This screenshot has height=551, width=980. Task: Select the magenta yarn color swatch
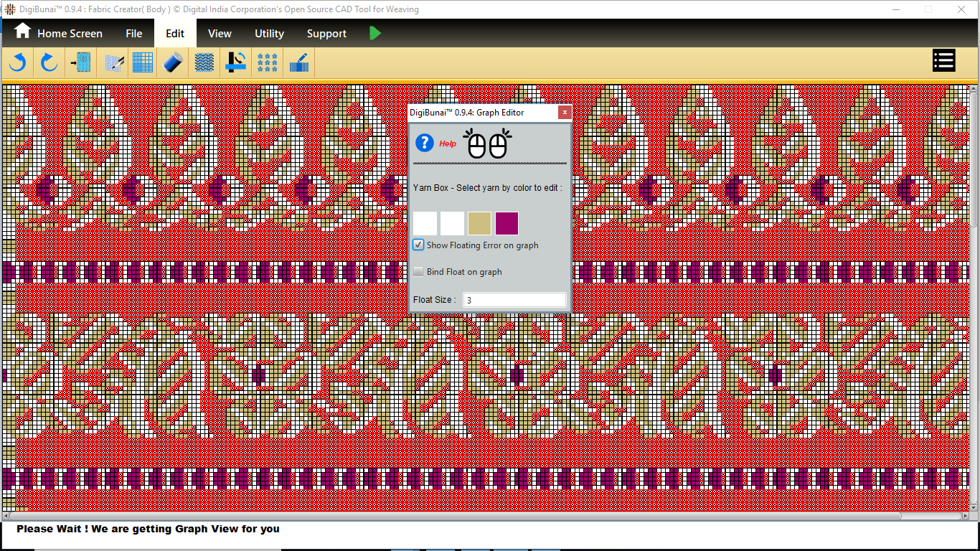[507, 223]
